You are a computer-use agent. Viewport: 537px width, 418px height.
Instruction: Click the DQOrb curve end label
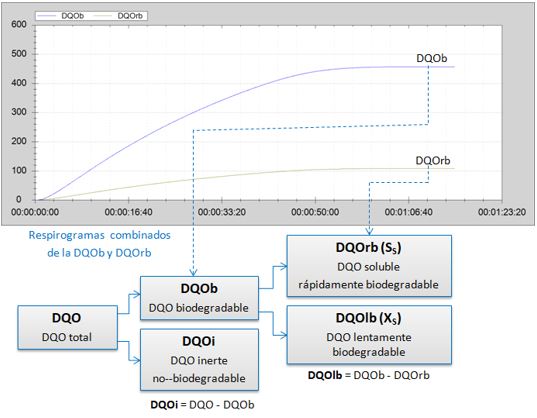pyautogui.click(x=433, y=161)
